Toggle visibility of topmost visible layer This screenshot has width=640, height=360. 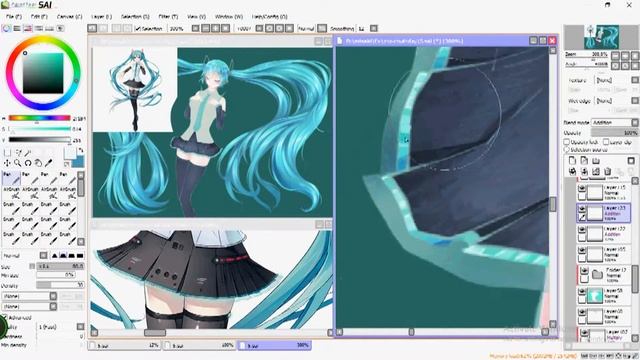pyautogui.click(x=582, y=188)
